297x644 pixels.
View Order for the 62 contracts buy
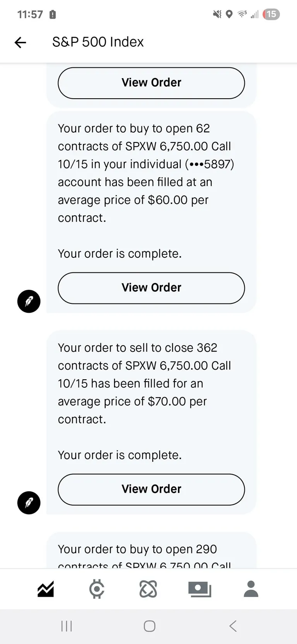(151, 288)
